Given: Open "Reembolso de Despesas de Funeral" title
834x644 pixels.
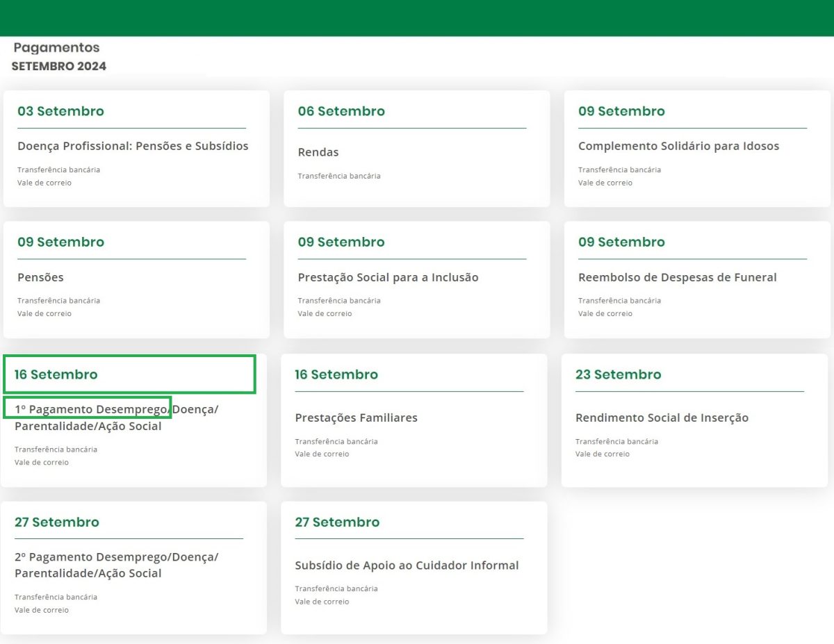Looking at the screenshot, I should (678, 277).
